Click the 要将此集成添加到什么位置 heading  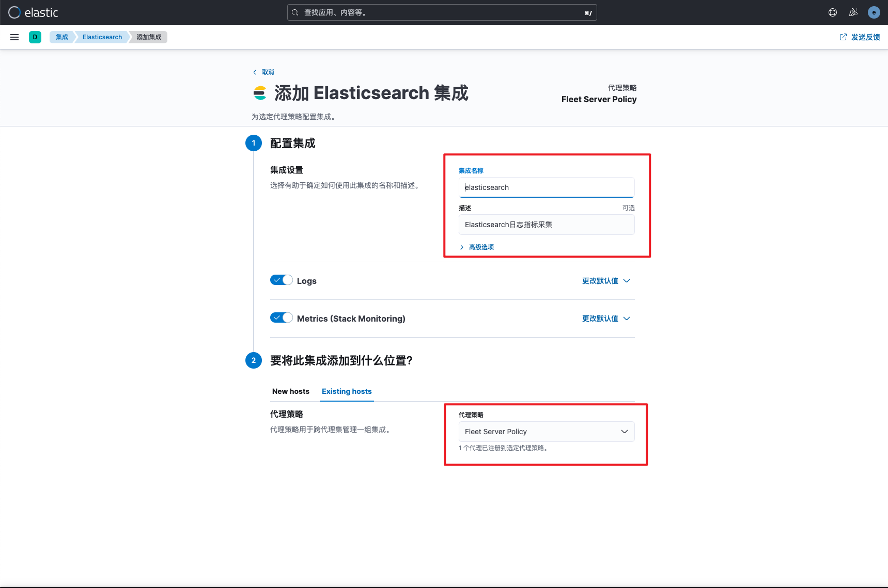click(x=341, y=360)
